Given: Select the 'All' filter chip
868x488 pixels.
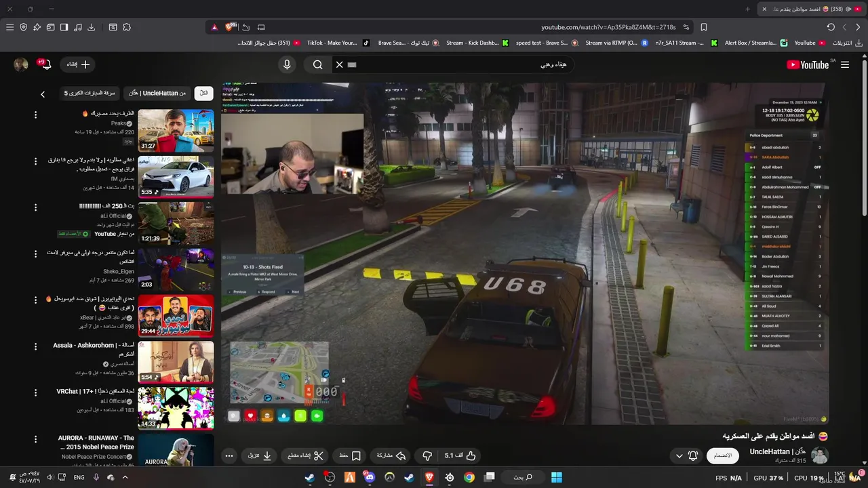Looking at the screenshot, I should (x=203, y=93).
